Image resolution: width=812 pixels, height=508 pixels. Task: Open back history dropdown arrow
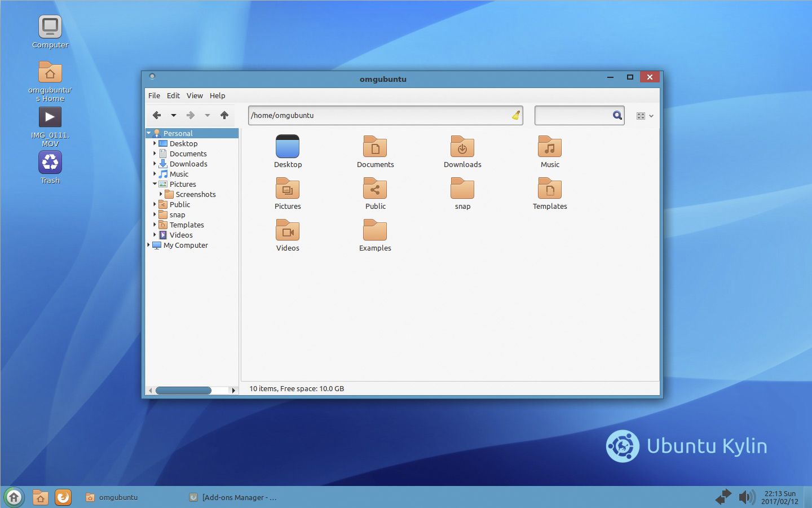pos(174,115)
